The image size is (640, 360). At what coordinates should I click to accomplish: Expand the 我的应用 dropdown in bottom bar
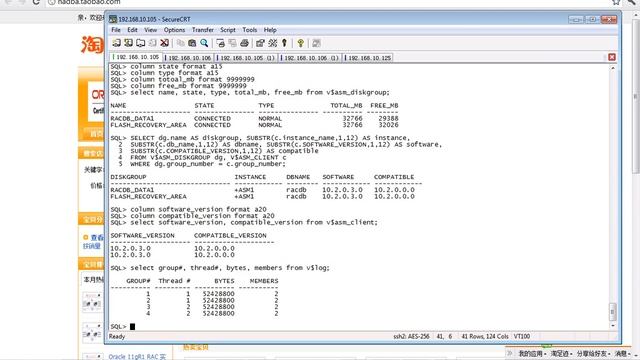532,353
